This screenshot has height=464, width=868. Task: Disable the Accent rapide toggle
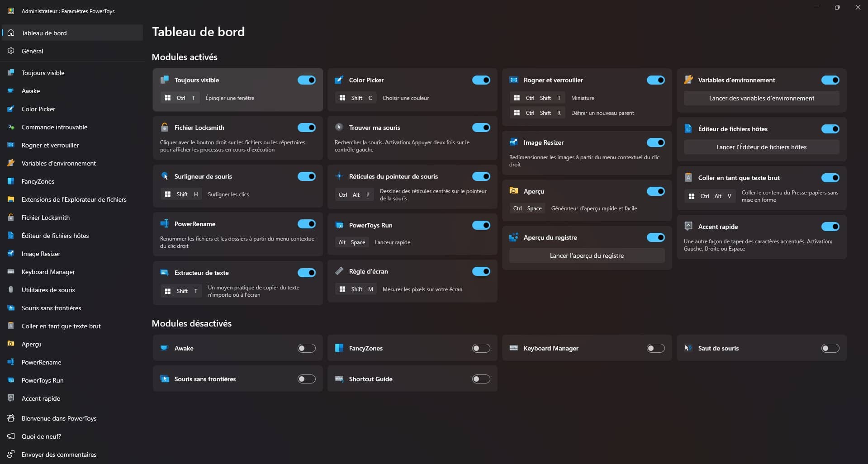point(830,227)
